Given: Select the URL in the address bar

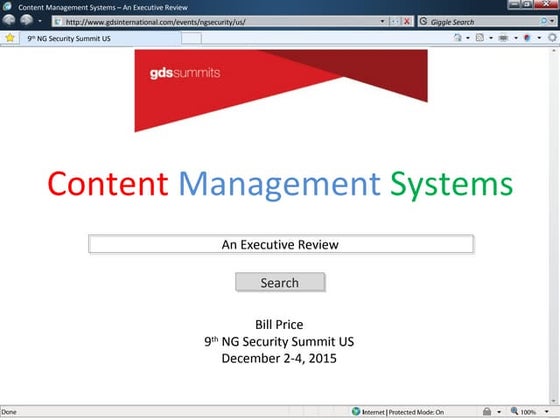Looking at the screenshot, I should click(x=155, y=22).
